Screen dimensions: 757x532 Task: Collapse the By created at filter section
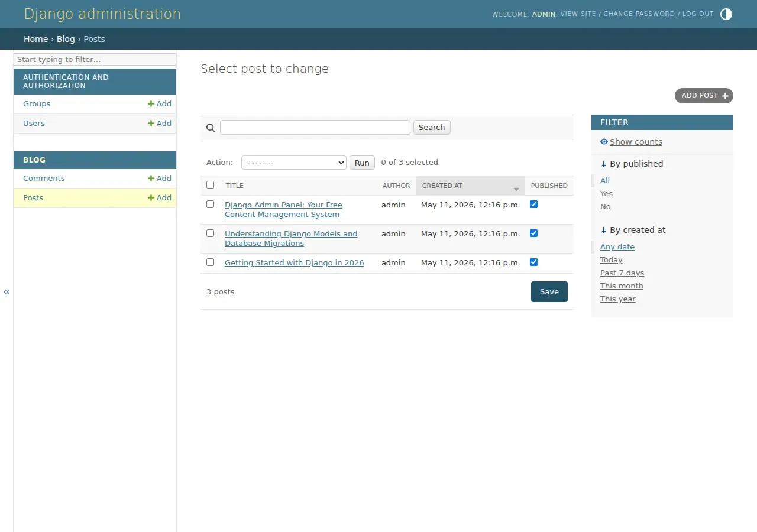coord(633,230)
